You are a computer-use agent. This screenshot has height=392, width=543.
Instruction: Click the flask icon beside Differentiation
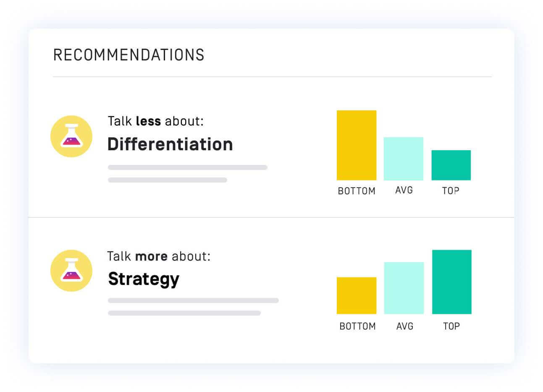click(x=71, y=136)
